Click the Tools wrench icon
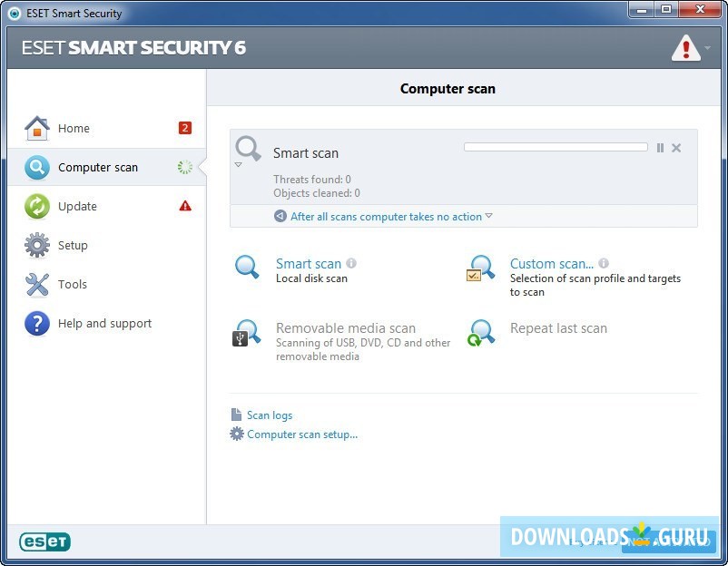The height and width of the screenshot is (566, 728). [37, 284]
